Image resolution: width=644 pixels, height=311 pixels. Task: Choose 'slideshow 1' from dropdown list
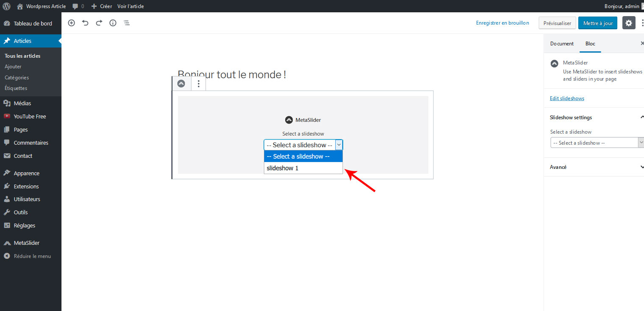303,168
